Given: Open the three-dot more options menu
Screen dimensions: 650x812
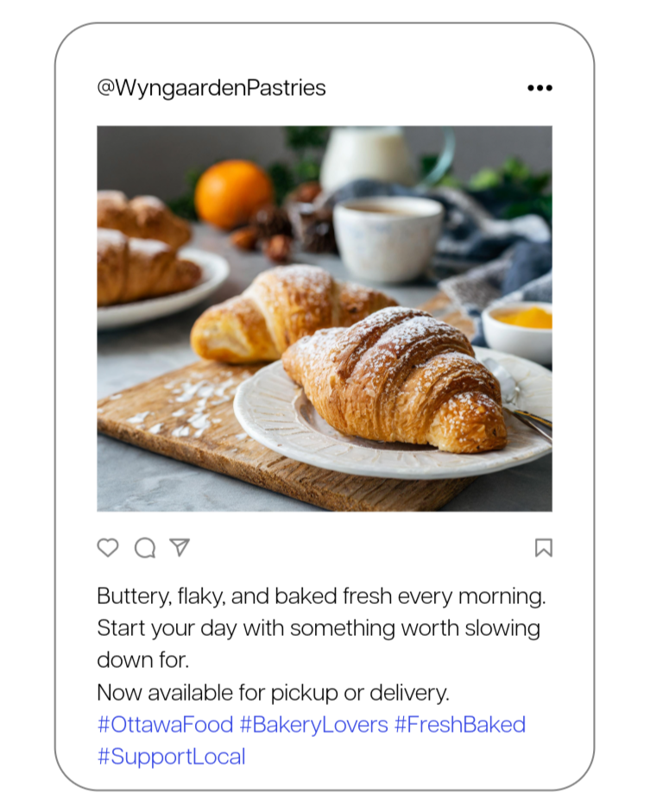Looking at the screenshot, I should pyautogui.click(x=540, y=88).
